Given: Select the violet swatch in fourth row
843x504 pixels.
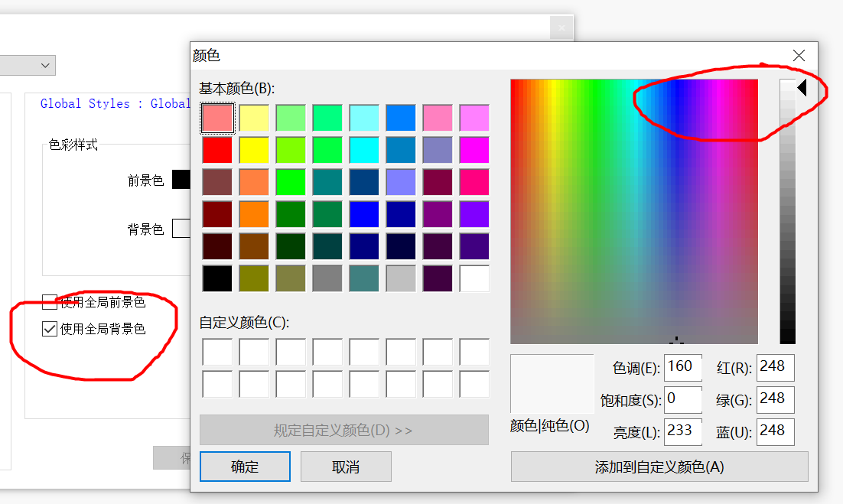Looking at the screenshot, I should pos(474,214).
